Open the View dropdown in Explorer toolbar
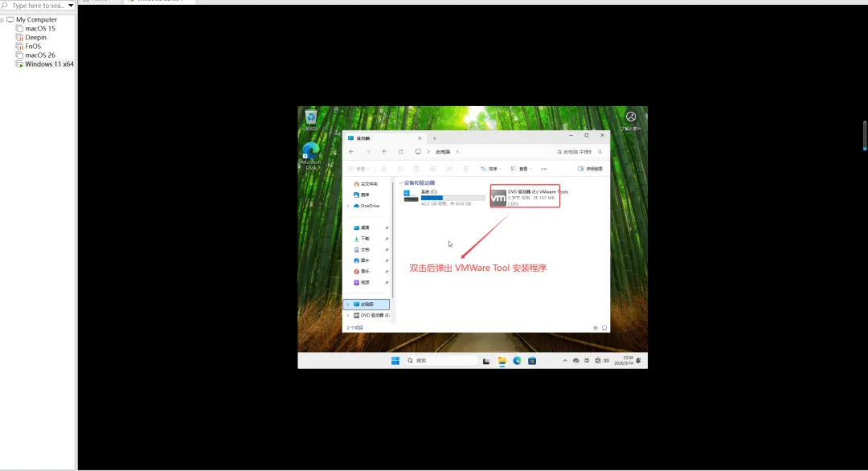 (521, 169)
